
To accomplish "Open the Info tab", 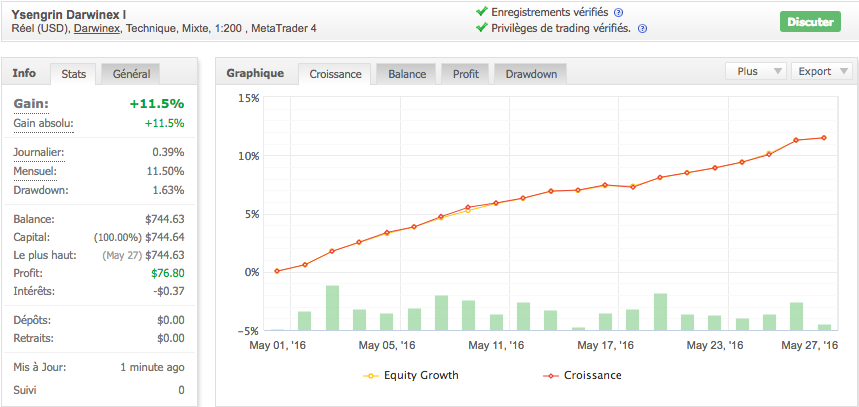I will click(x=25, y=73).
